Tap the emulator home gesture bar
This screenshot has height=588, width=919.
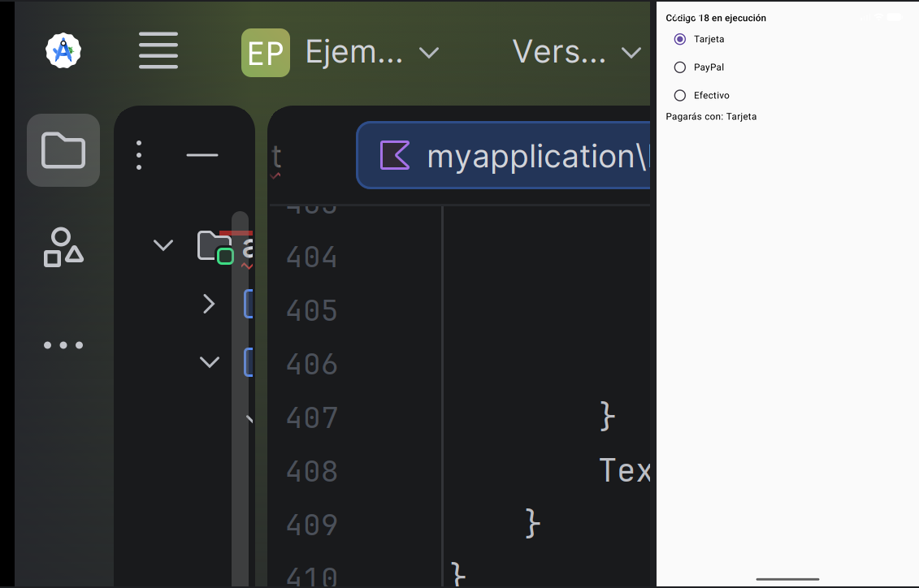click(x=787, y=579)
